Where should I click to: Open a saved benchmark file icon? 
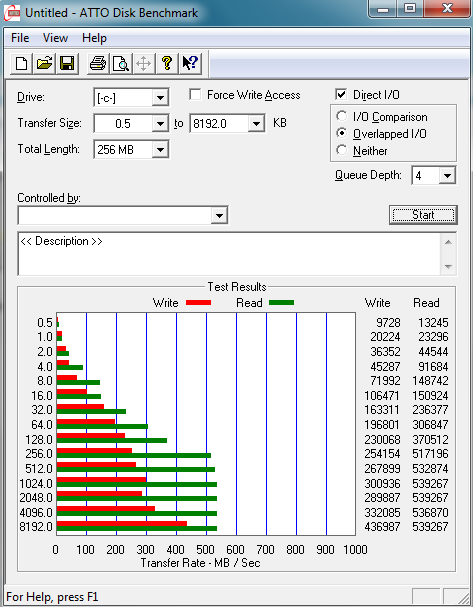pyautogui.click(x=44, y=63)
